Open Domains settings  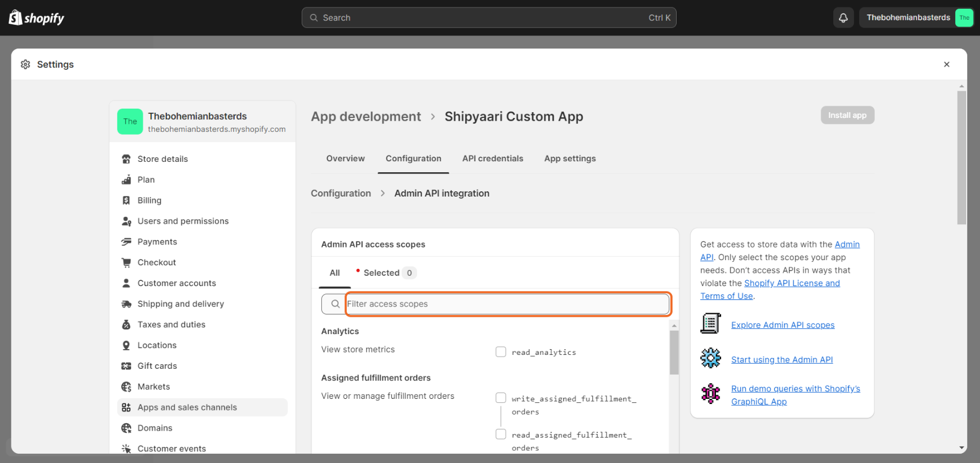tap(202, 428)
